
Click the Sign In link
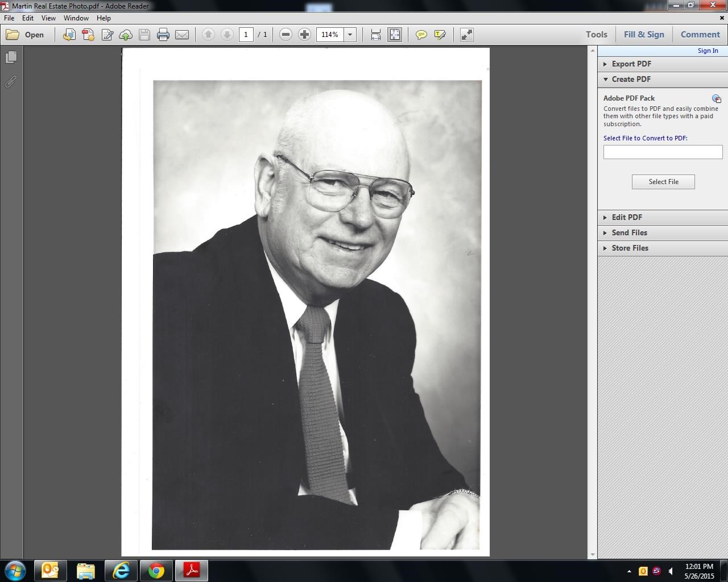point(708,51)
